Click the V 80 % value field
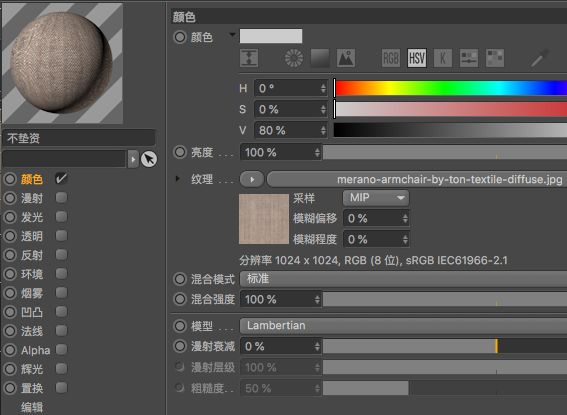This screenshot has width=567, height=415. pos(291,130)
